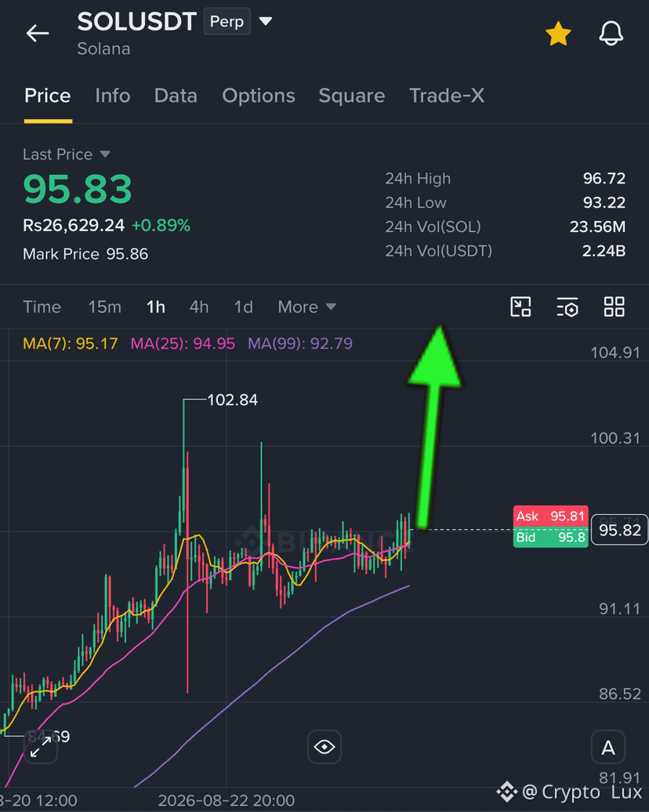Go to the Trade-X tab

click(x=447, y=96)
